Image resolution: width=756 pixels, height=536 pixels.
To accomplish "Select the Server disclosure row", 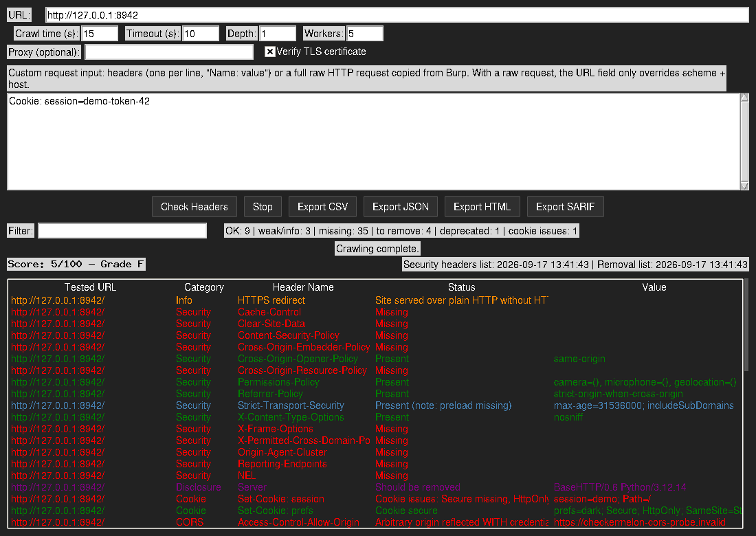I will [x=375, y=487].
